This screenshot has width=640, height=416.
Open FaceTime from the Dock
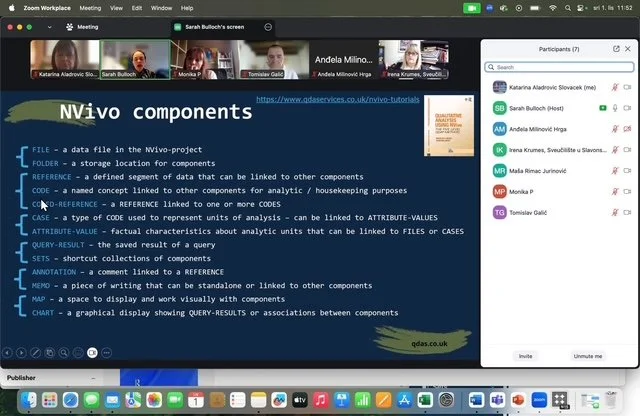pyautogui.click(x=175, y=400)
